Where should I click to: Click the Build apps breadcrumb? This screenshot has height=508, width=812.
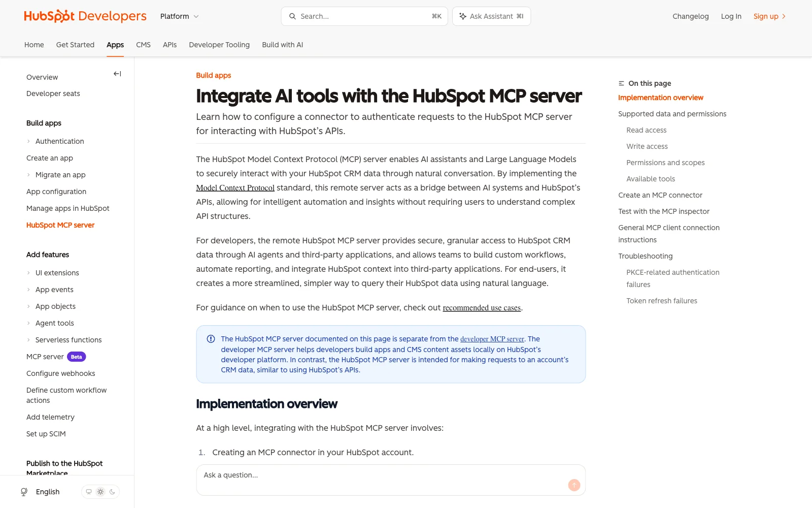click(214, 75)
